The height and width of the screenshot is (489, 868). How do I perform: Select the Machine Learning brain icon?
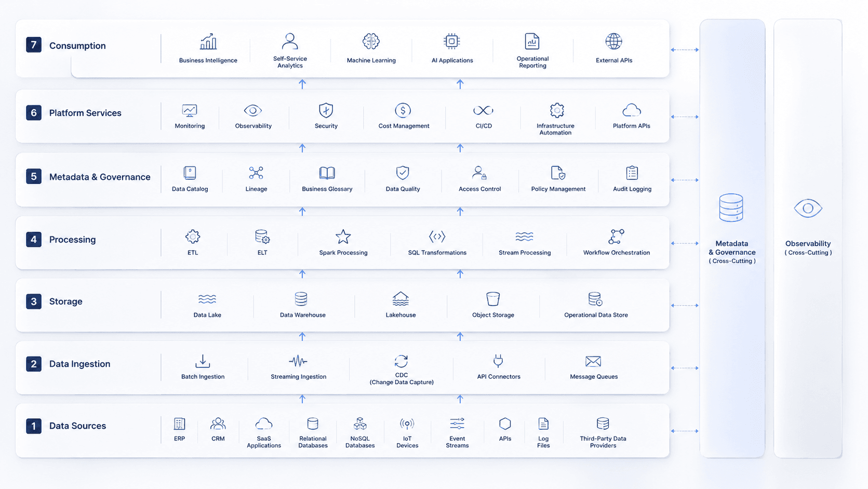371,41
